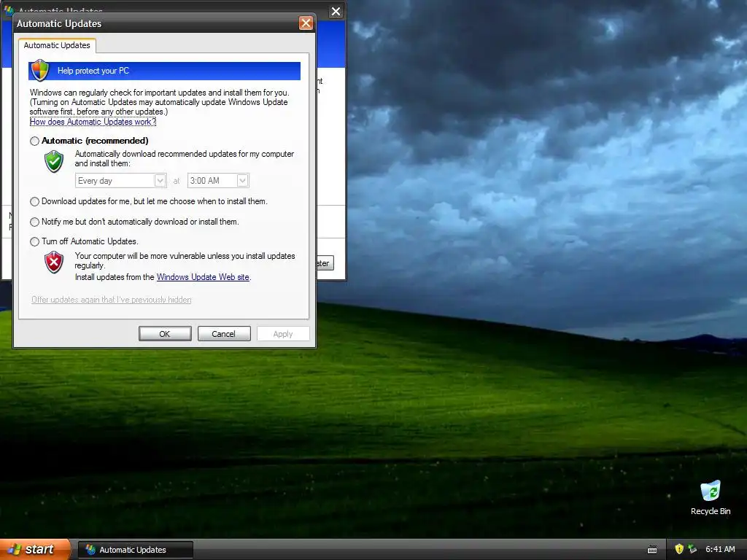
Task: Select the Automatic Updates tab
Action: point(57,45)
